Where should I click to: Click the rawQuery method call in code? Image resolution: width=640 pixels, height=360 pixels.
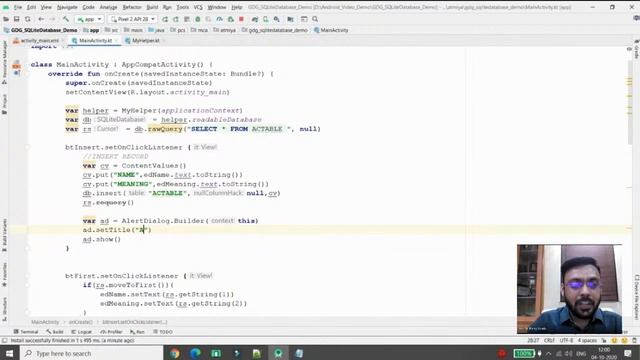(x=165, y=129)
